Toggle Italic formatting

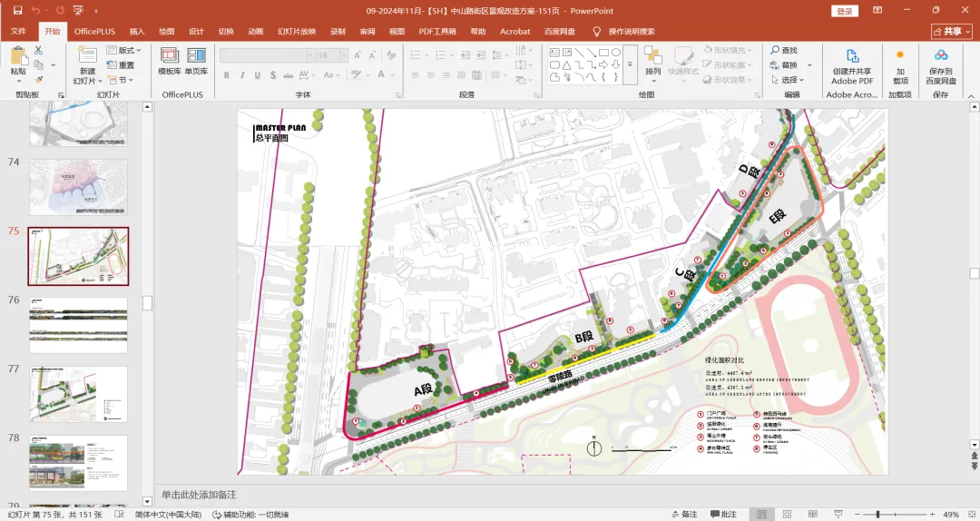(242, 75)
